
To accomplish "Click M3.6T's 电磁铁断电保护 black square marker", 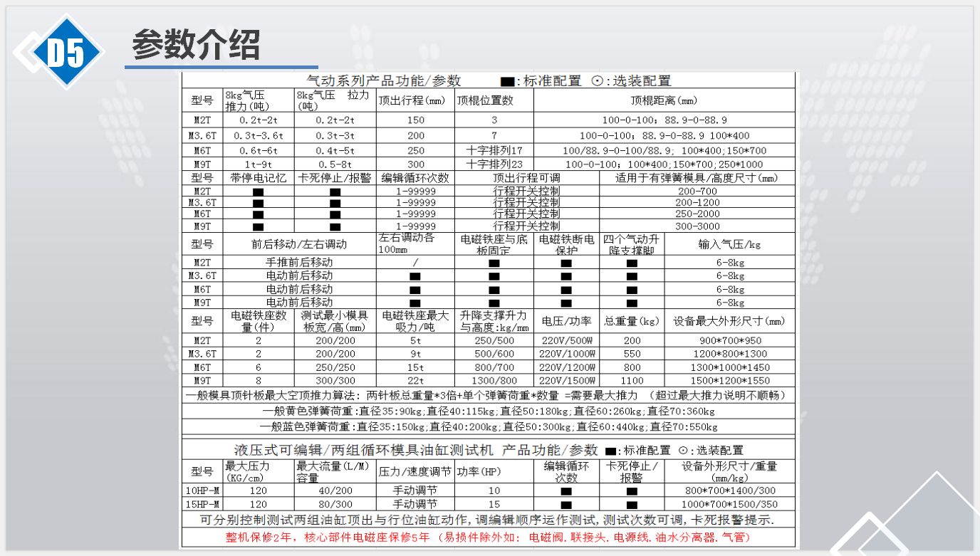I will [566, 276].
